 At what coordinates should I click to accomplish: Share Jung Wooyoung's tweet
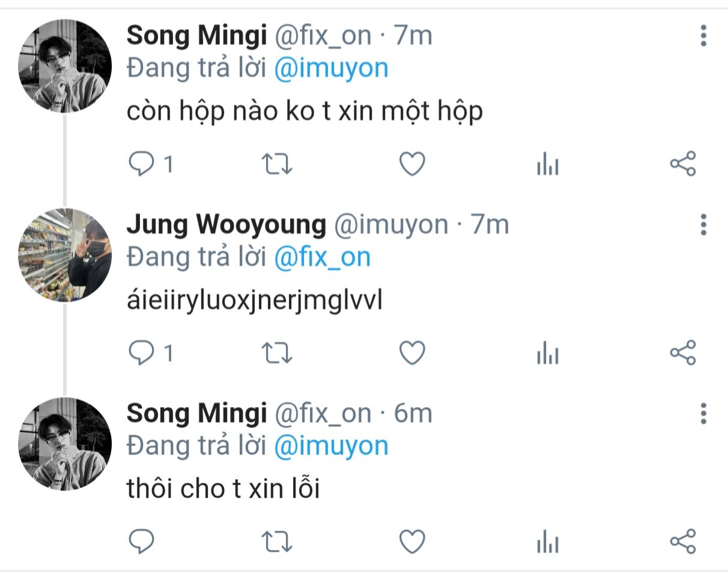(x=683, y=353)
